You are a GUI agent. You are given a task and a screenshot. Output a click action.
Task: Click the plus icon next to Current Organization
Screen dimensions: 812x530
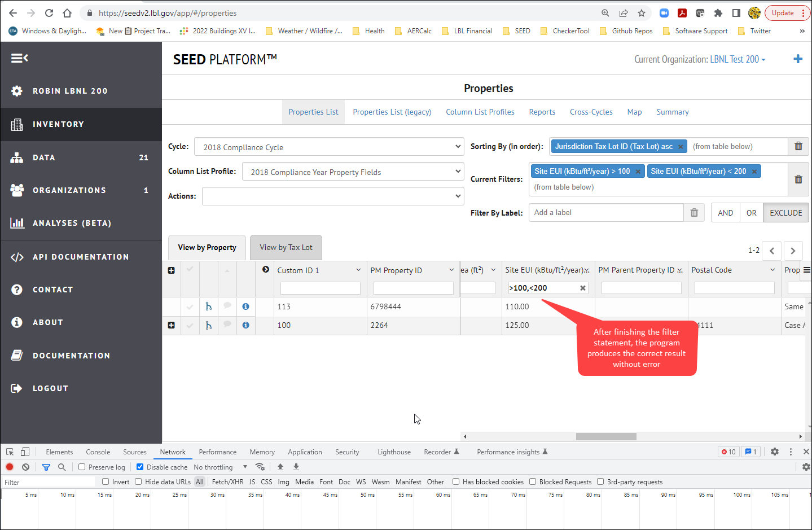(x=798, y=59)
